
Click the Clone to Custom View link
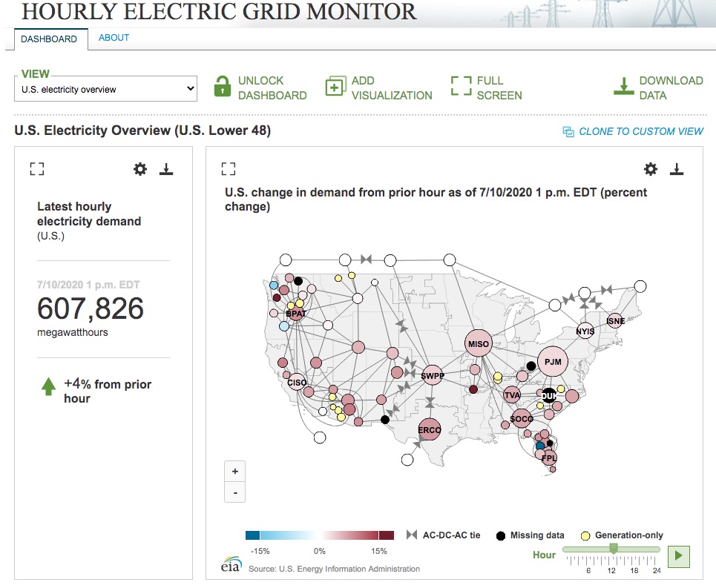tap(641, 131)
